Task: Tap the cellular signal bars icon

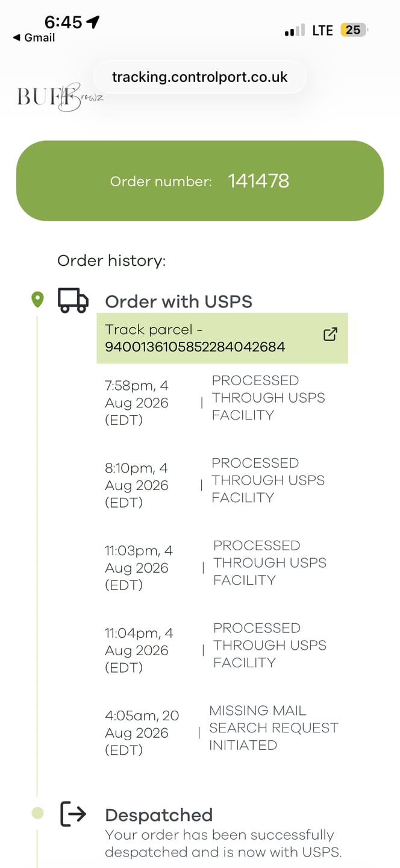Action: coord(295,30)
